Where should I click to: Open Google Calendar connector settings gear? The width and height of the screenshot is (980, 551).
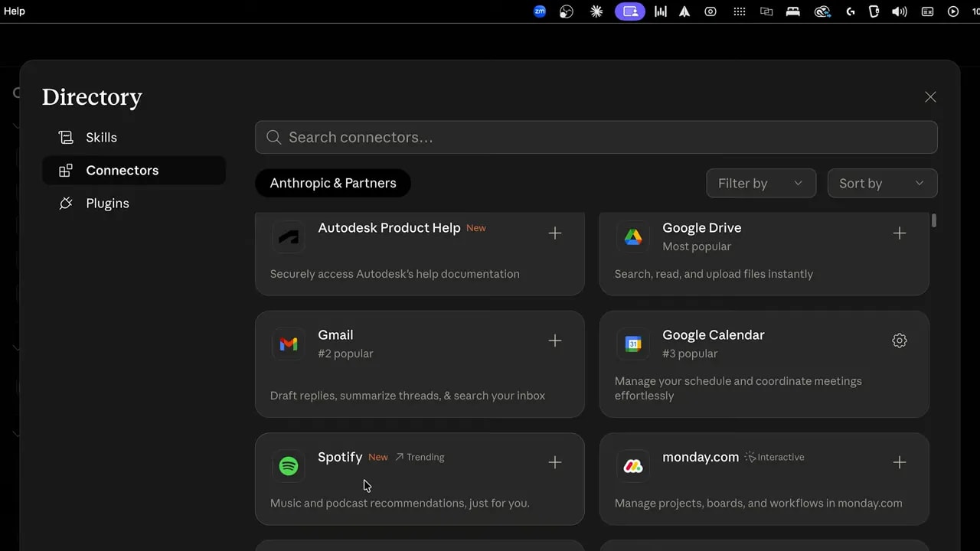[x=900, y=341]
